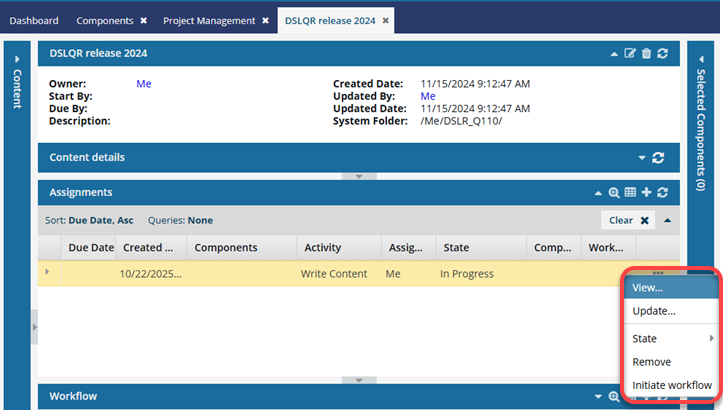Close the Components tab

143,20
